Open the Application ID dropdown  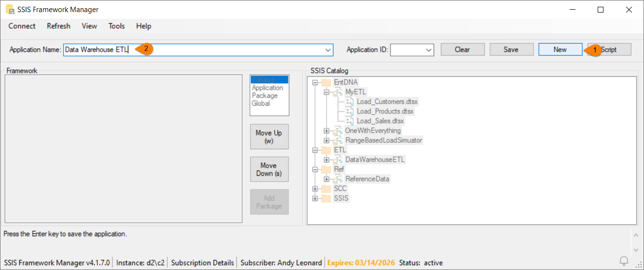[x=429, y=50]
